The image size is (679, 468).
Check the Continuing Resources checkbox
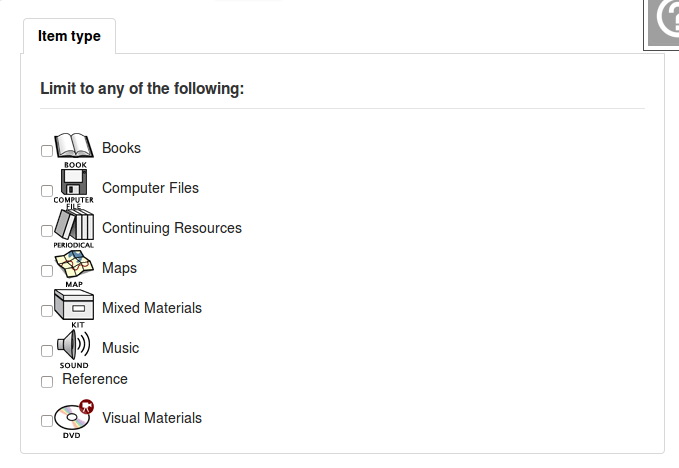click(x=46, y=231)
